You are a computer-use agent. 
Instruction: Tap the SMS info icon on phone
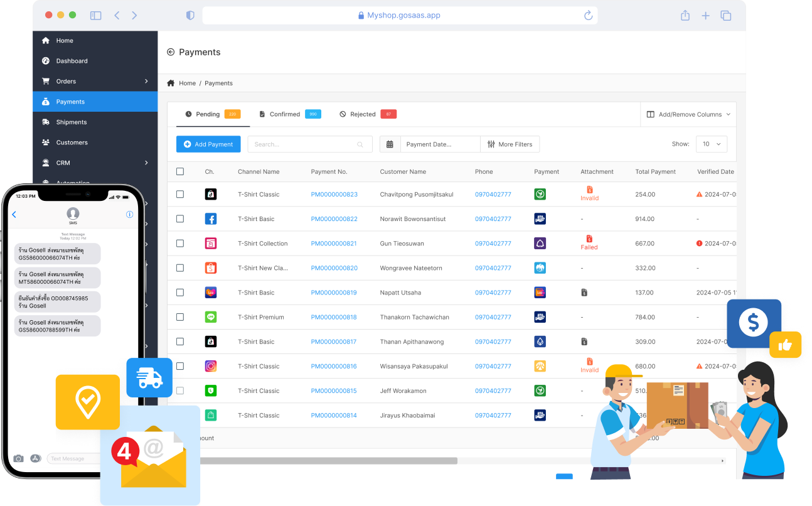coord(130,215)
